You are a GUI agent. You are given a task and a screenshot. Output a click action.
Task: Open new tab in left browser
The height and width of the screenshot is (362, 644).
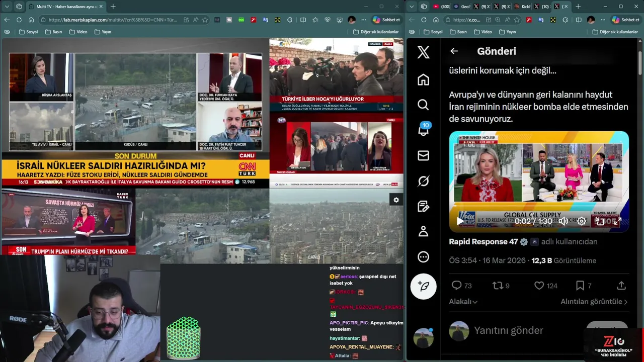tap(113, 7)
